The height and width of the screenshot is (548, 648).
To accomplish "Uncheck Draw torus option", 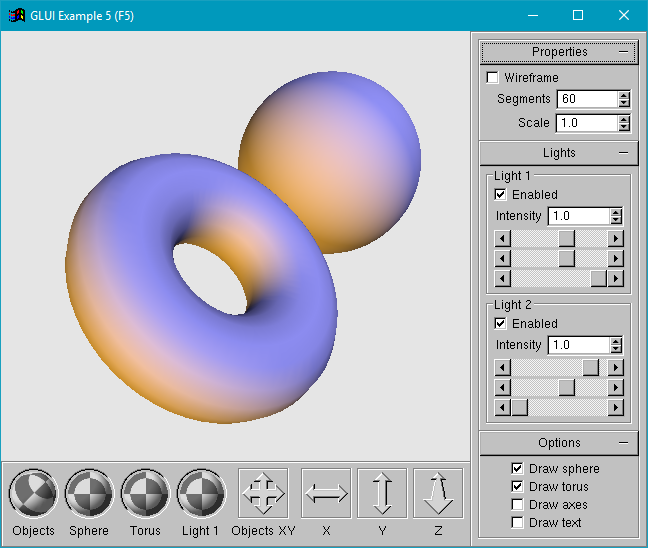I will (x=517, y=486).
